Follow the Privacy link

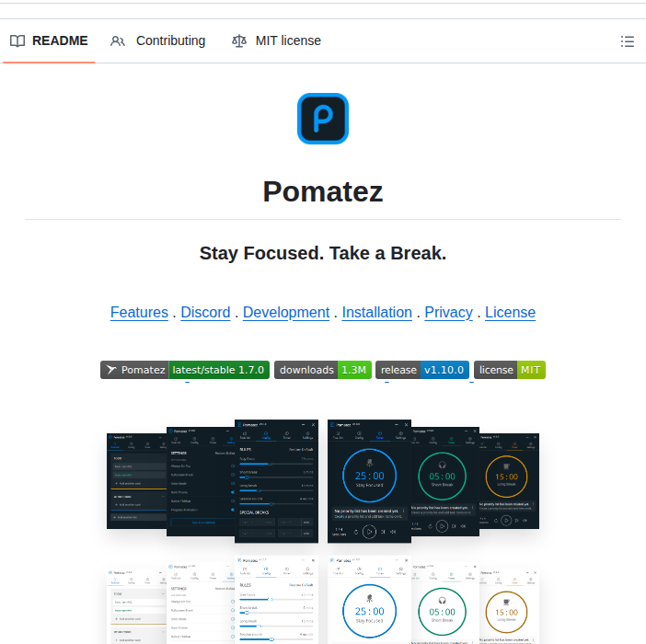[449, 313]
